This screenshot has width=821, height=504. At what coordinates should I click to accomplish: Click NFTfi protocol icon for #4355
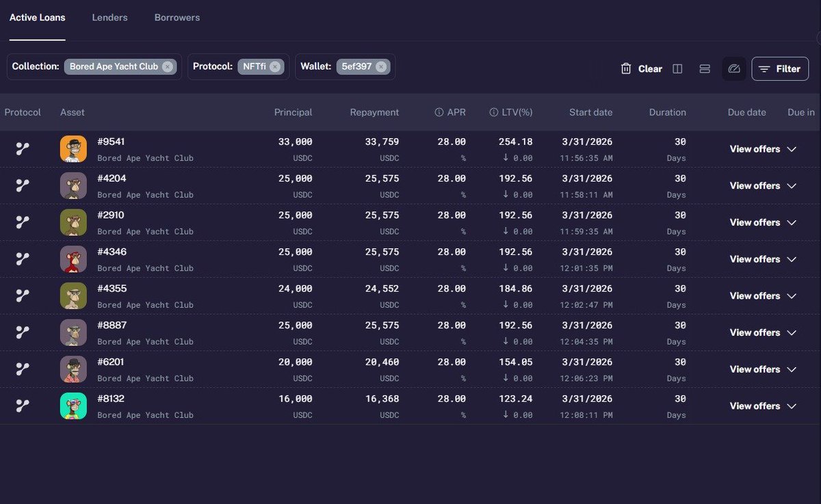coord(23,296)
